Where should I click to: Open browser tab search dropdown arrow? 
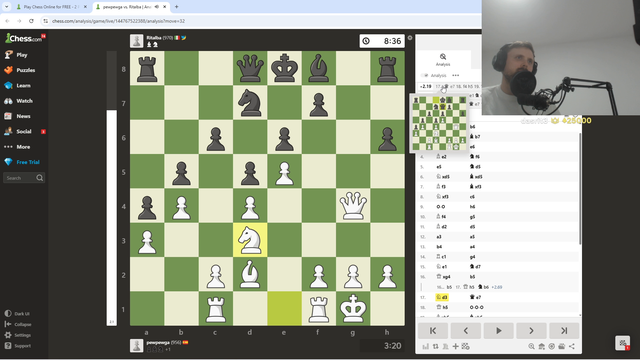tap(7, 7)
